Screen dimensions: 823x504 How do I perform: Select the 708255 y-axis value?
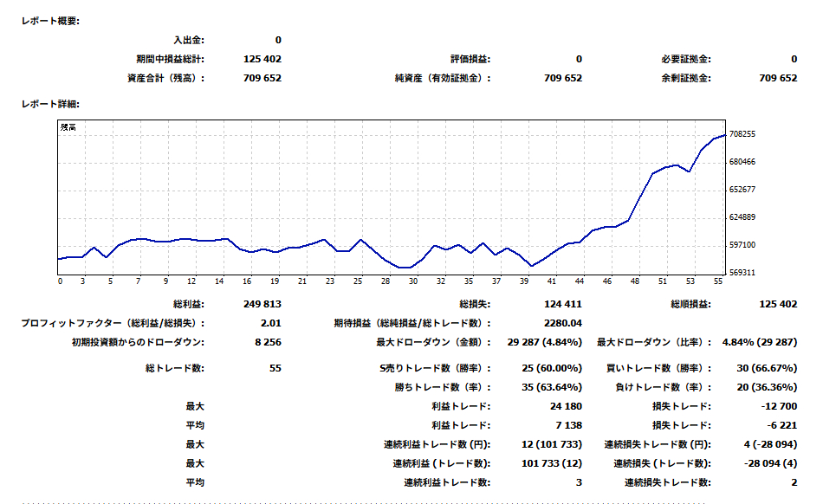point(742,134)
